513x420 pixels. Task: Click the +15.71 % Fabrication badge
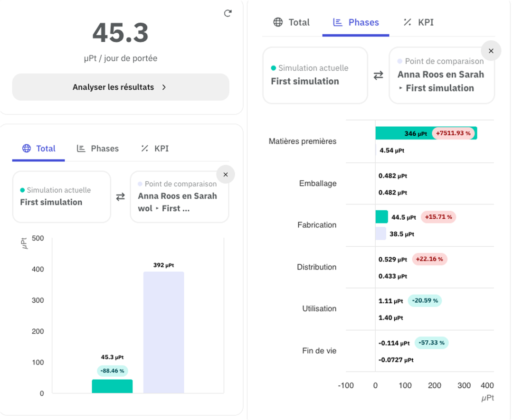click(438, 217)
